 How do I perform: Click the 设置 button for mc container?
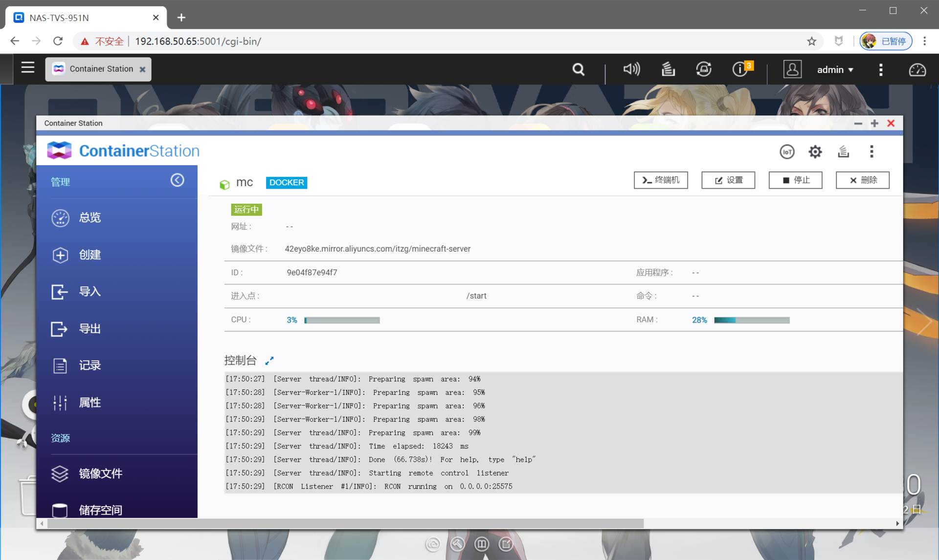[728, 180]
